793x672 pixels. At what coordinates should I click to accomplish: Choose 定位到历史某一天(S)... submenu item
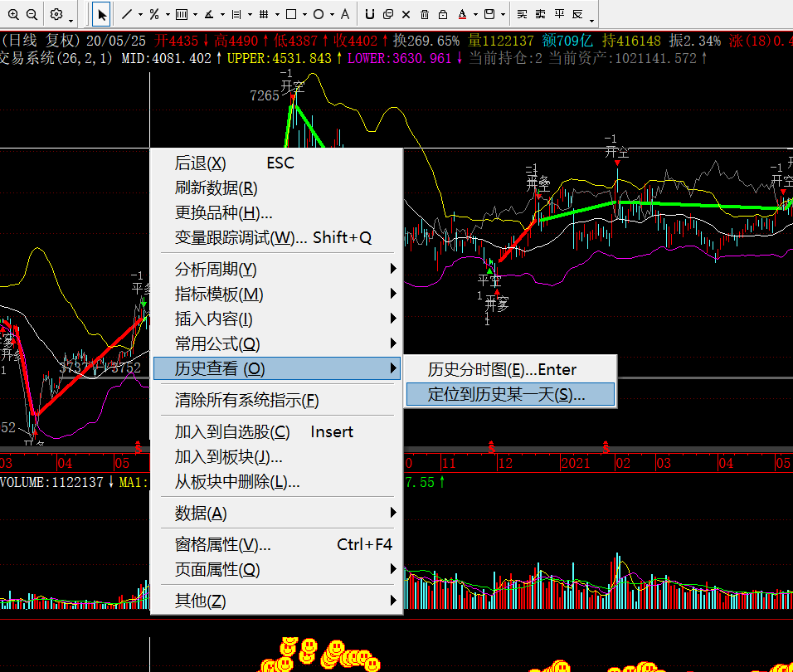pyautogui.click(x=510, y=394)
